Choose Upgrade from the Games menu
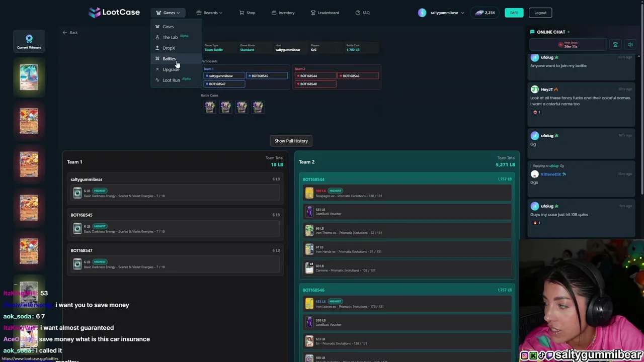The height and width of the screenshot is (362, 644). point(176,69)
